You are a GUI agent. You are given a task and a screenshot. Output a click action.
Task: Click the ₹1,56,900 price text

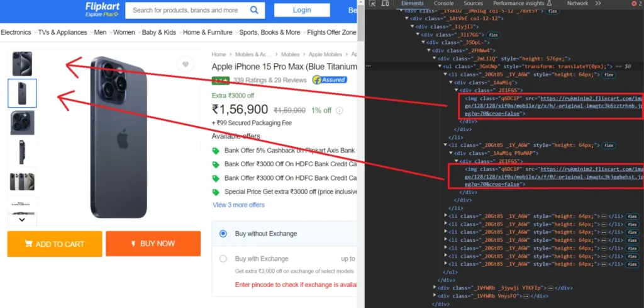pos(240,110)
